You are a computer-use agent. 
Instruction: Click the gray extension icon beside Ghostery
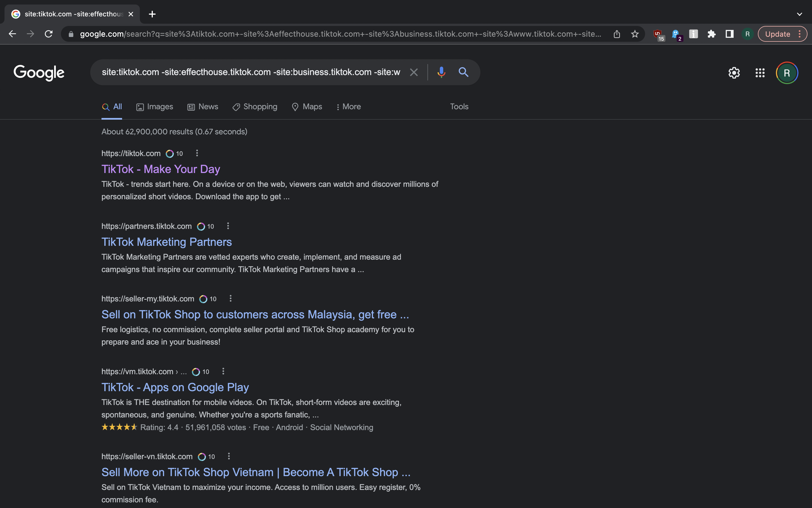pos(694,34)
